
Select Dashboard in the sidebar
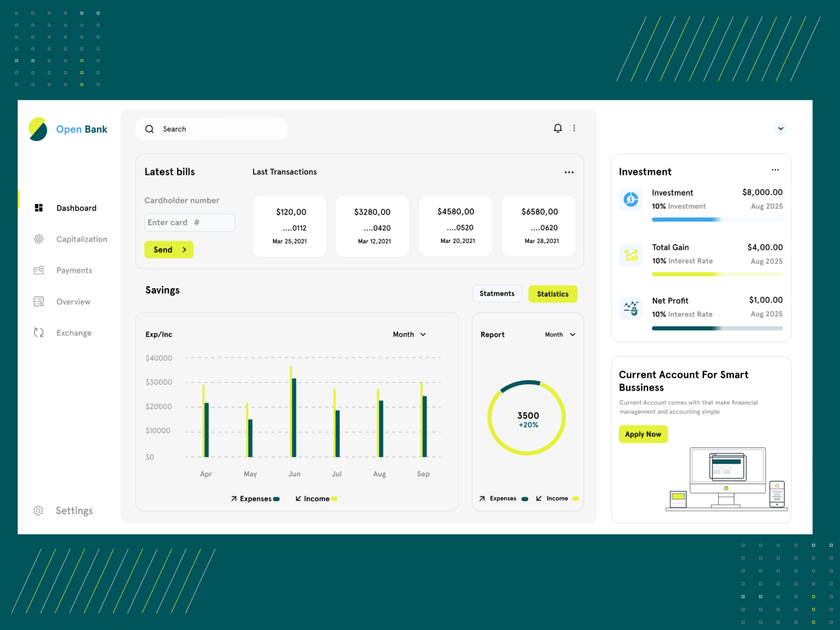coord(76,208)
